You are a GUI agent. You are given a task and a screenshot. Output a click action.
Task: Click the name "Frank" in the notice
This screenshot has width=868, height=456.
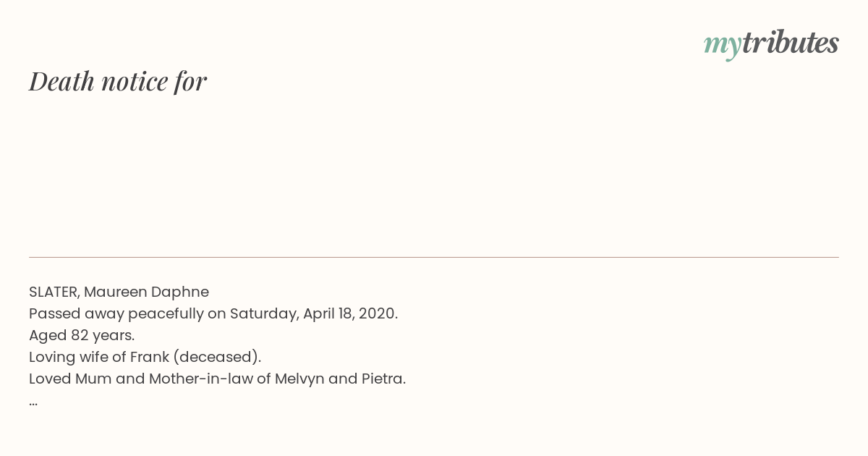[x=149, y=357]
